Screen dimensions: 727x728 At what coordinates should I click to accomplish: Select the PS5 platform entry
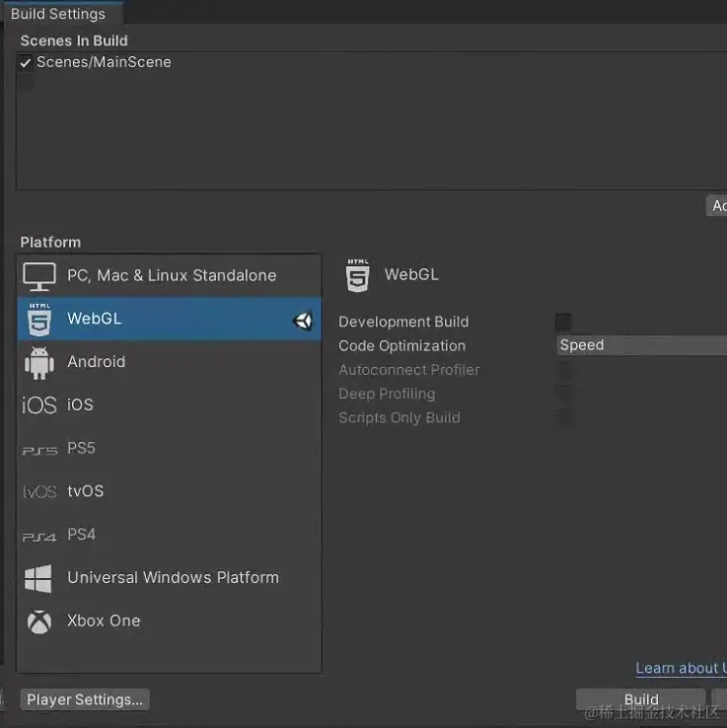click(169, 448)
